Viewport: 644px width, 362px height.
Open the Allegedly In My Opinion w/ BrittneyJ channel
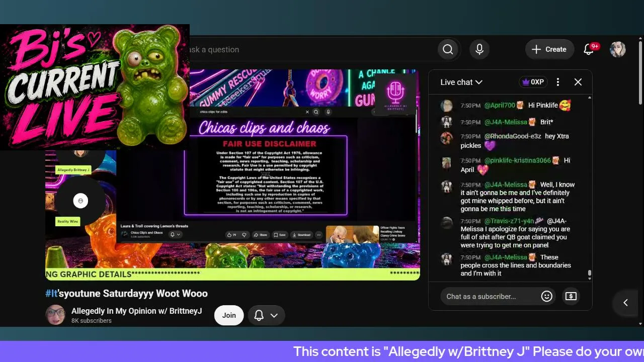136,311
